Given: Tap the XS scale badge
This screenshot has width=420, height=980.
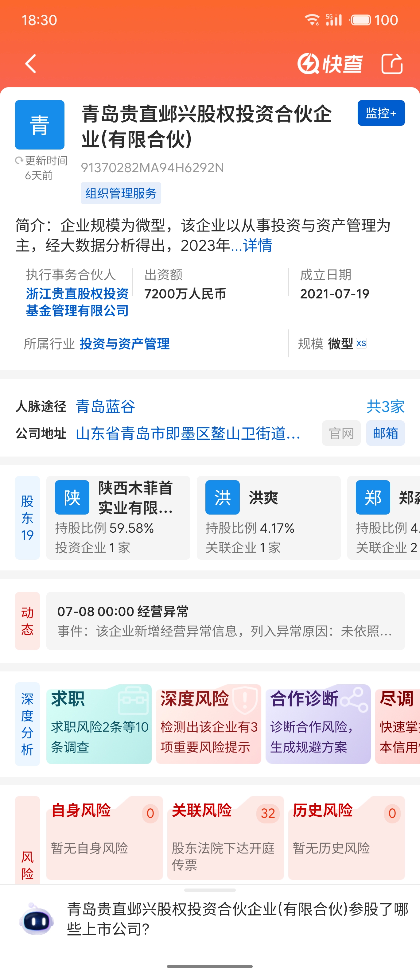Looking at the screenshot, I should point(361,343).
